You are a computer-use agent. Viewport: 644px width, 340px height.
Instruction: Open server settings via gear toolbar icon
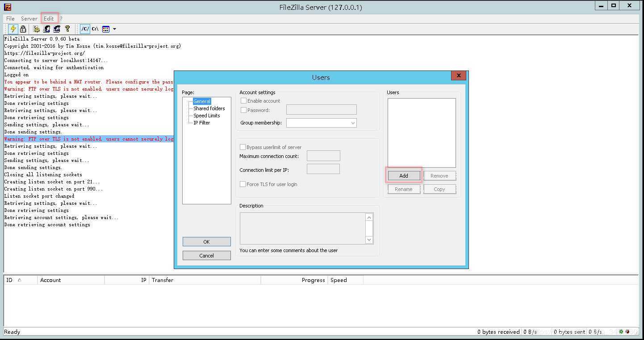pyautogui.click(x=37, y=29)
